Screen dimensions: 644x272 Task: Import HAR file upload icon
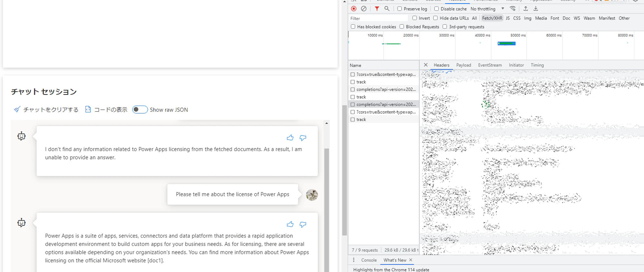[526, 9]
